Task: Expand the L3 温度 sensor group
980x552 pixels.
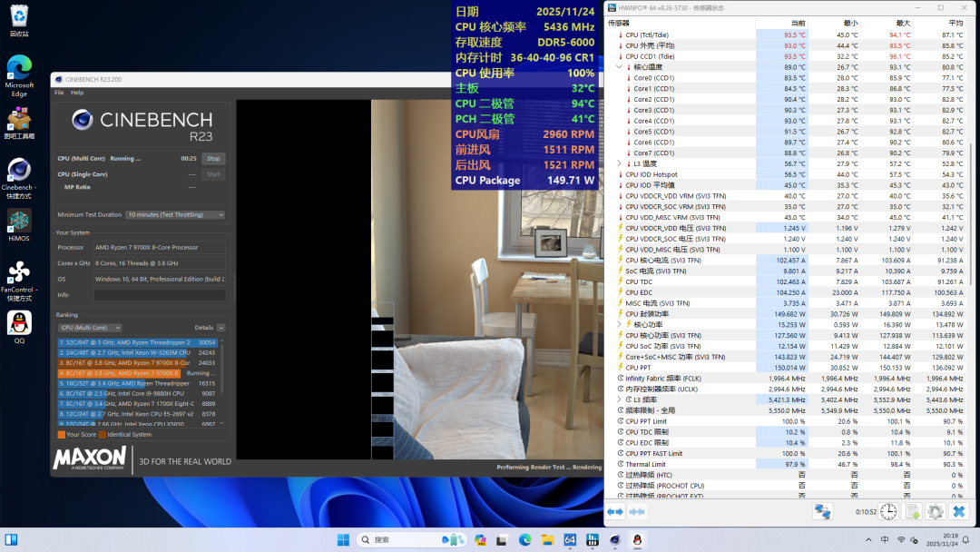Action: 620,163
